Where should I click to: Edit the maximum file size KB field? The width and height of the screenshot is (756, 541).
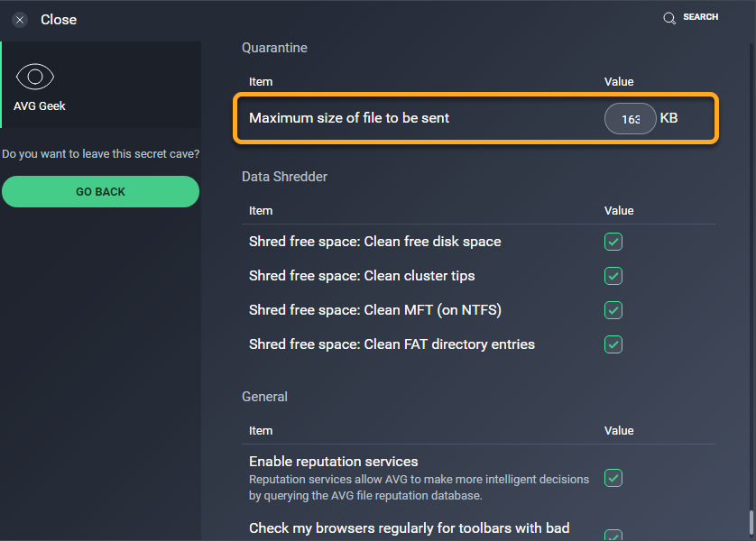click(x=631, y=118)
